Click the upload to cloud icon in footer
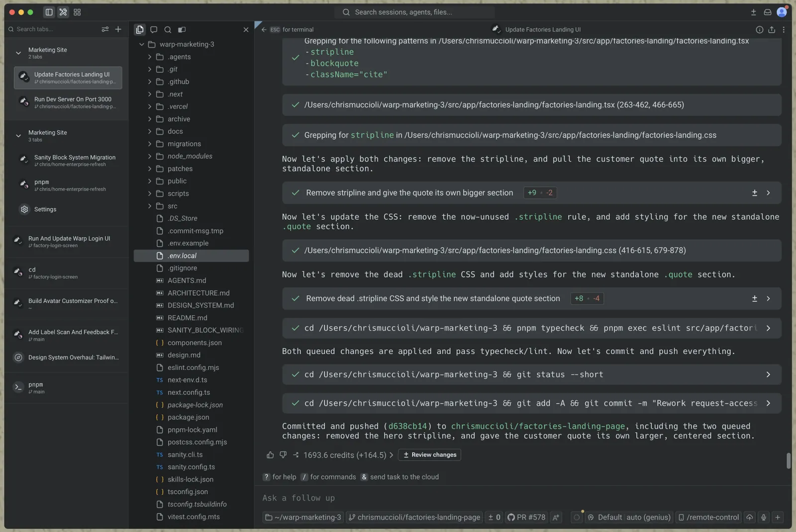Viewport: 796px width, 532px height. pos(750,517)
